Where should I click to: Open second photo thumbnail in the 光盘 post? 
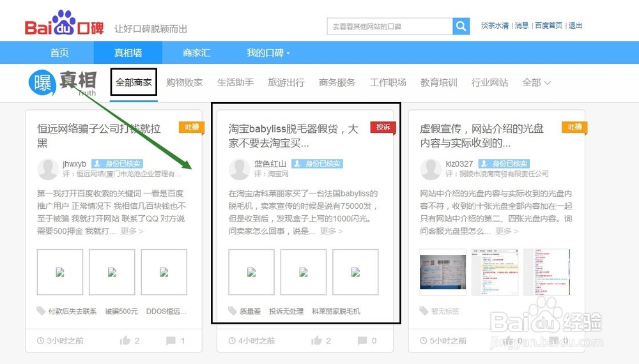point(495,272)
